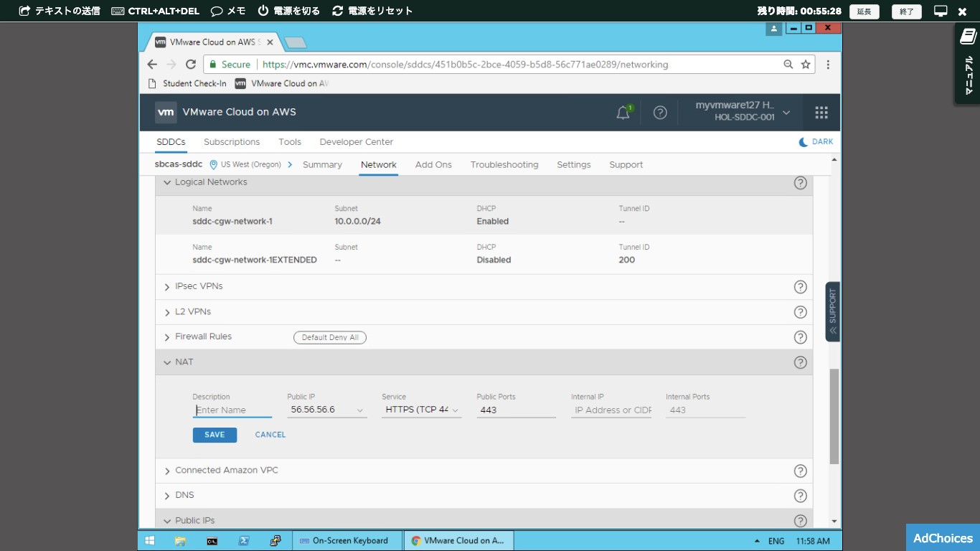Open the Student Check-In bookmark
980x551 pixels.
tap(187, 83)
